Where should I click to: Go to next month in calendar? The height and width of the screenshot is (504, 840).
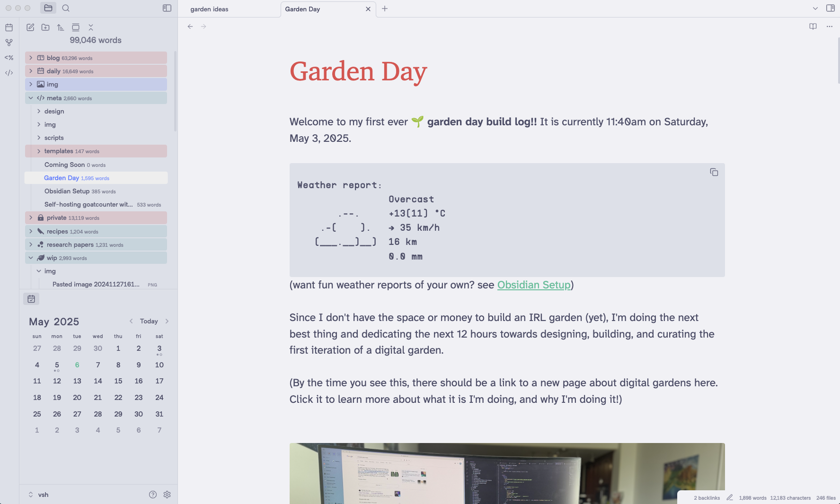pyautogui.click(x=167, y=321)
